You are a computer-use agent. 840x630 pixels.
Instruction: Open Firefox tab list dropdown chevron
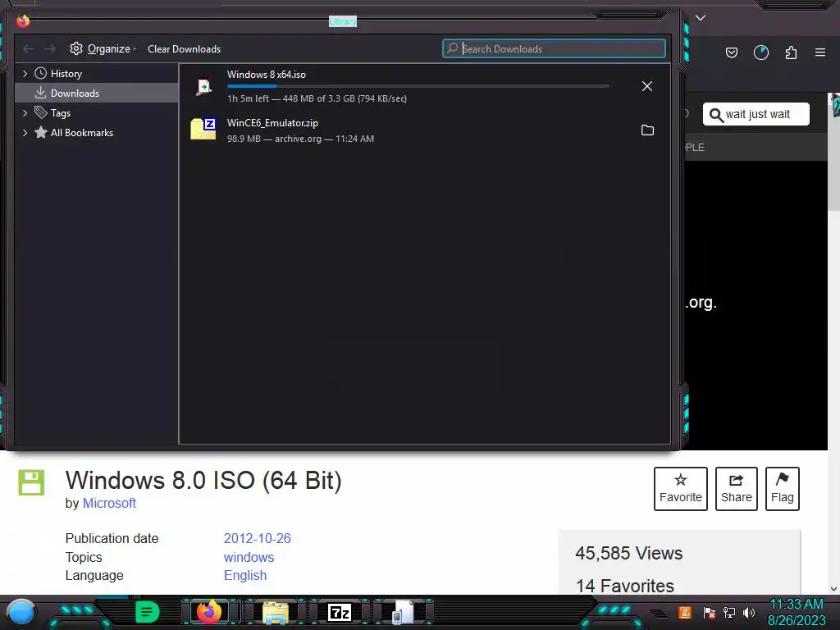[x=701, y=18]
